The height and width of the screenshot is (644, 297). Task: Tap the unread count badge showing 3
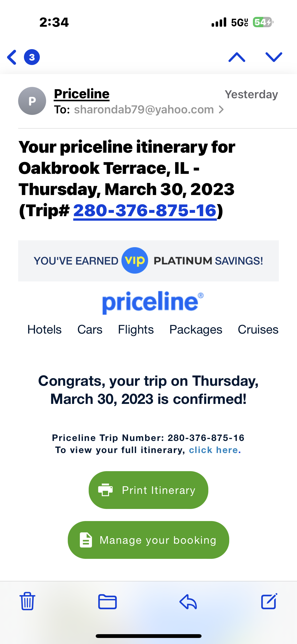(x=32, y=57)
